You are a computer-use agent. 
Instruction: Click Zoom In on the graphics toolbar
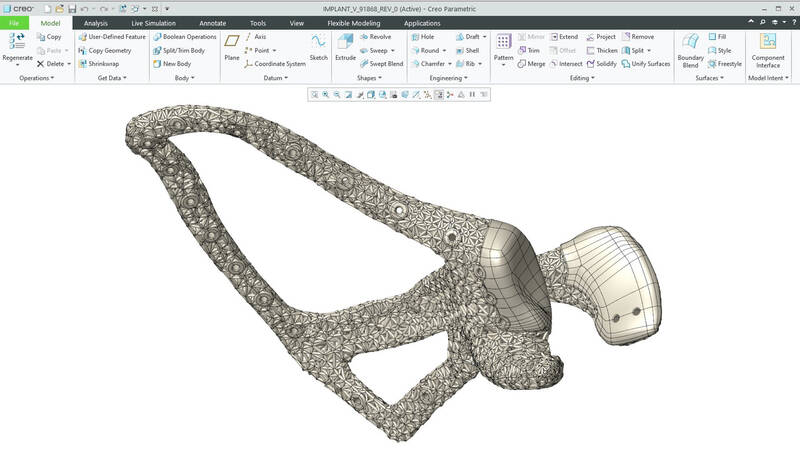(x=325, y=95)
